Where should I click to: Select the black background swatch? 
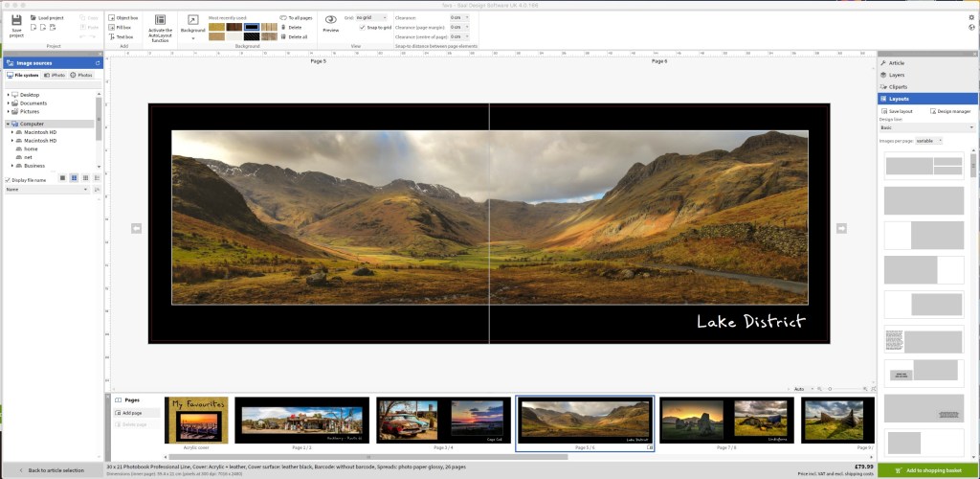click(x=252, y=26)
